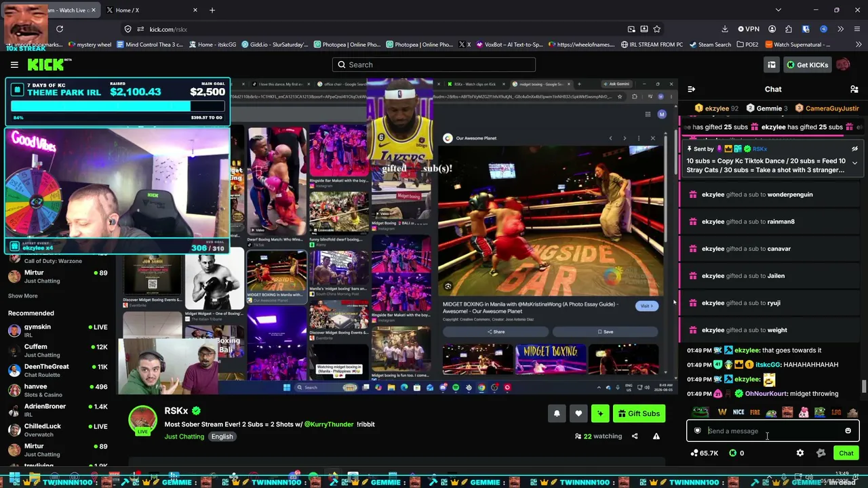Reload the page

coord(60,29)
